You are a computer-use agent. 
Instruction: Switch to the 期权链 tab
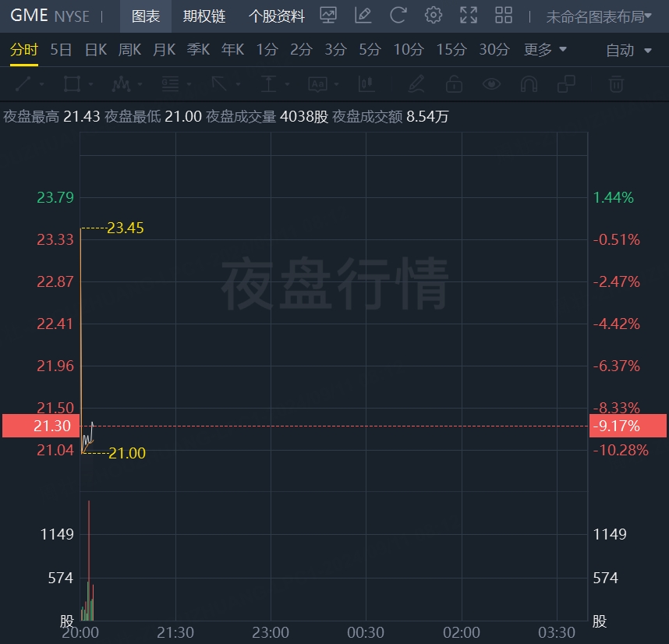pos(204,16)
